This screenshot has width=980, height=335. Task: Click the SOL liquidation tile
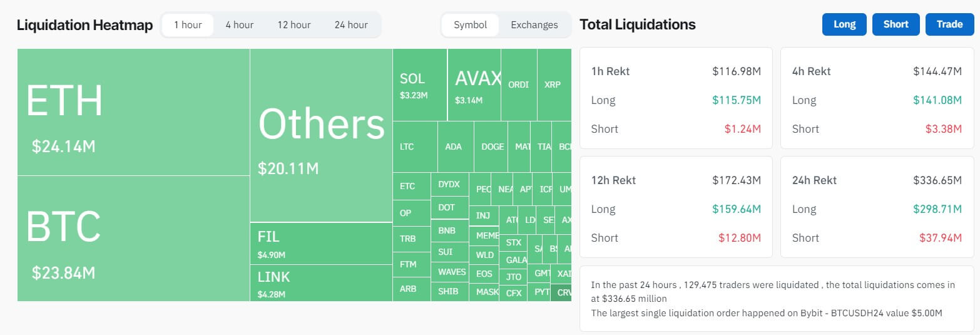tap(420, 85)
